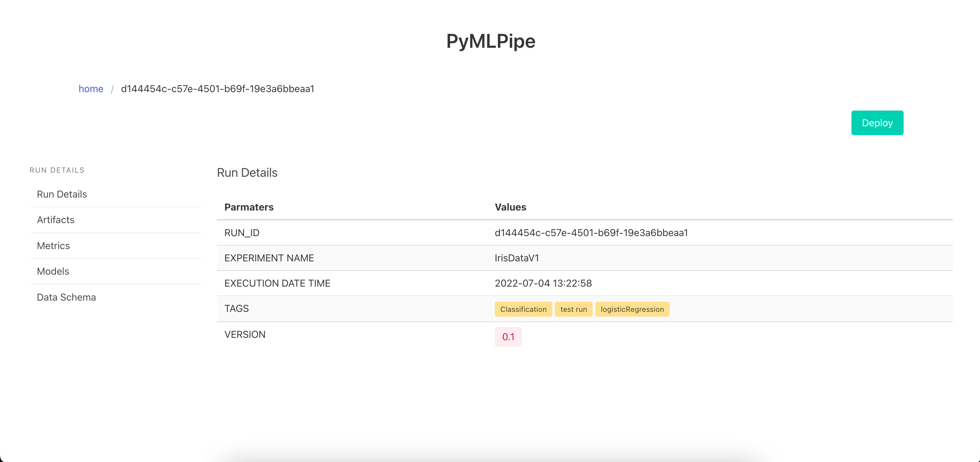Open the Models sidebar section

53,271
